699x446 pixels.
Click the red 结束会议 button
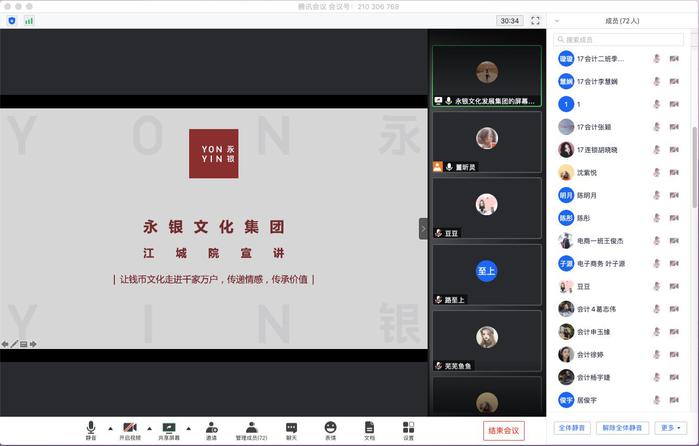pos(503,430)
